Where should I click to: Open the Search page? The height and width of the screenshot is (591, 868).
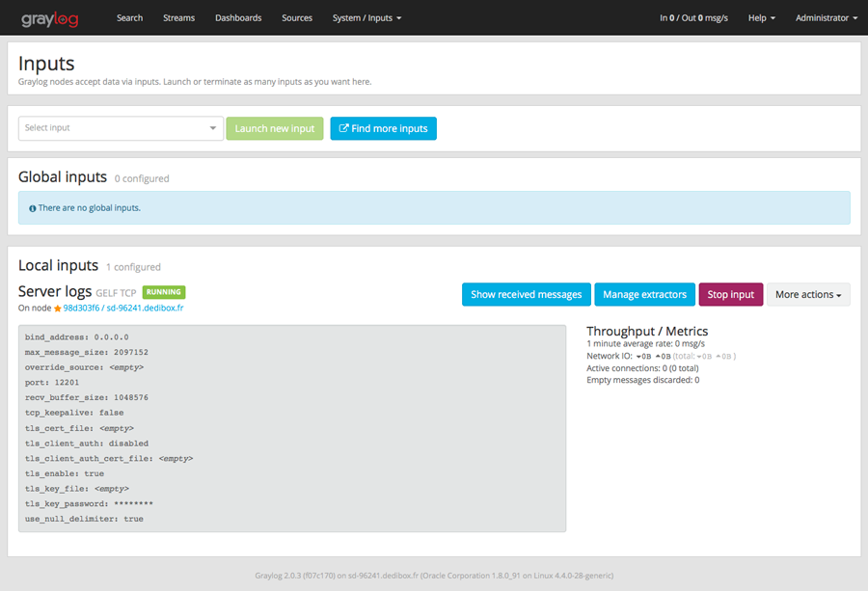click(x=129, y=17)
